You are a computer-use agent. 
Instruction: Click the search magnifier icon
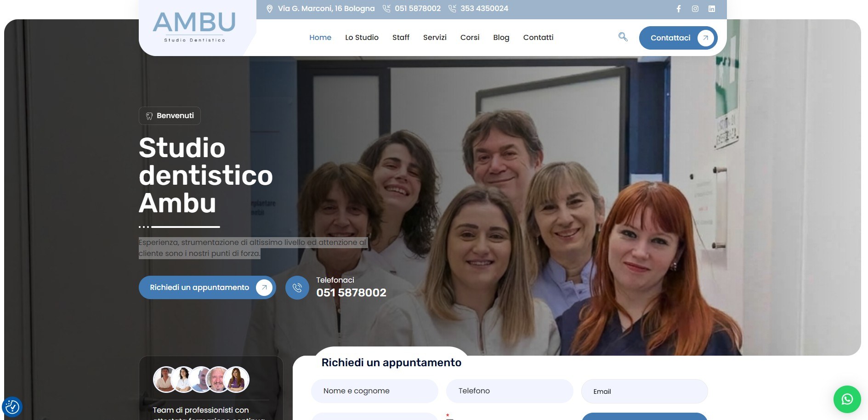tap(623, 37)
